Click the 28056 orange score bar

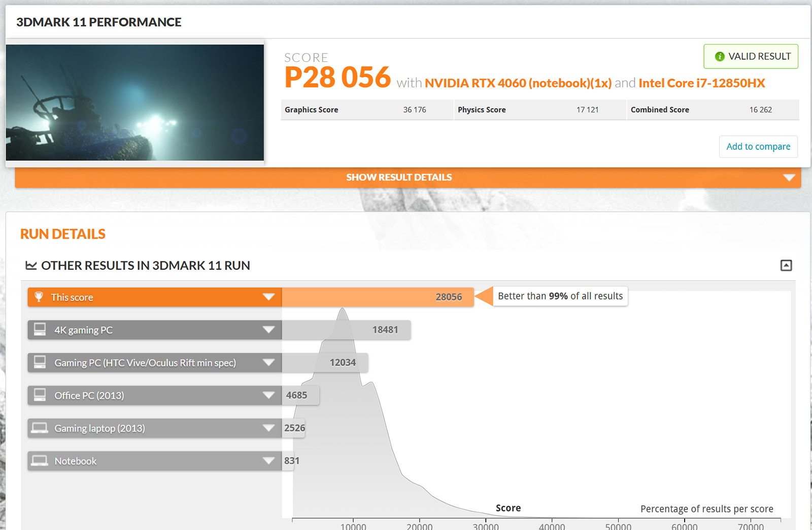coord(378,297)
